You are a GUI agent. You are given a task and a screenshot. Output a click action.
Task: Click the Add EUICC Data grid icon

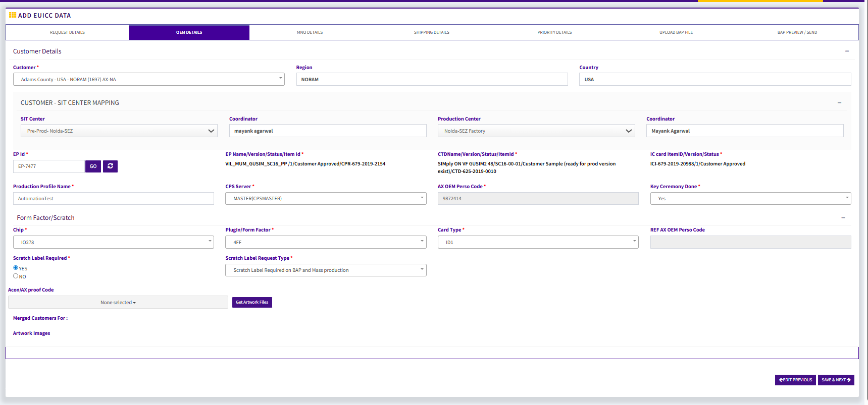[13, 15]
